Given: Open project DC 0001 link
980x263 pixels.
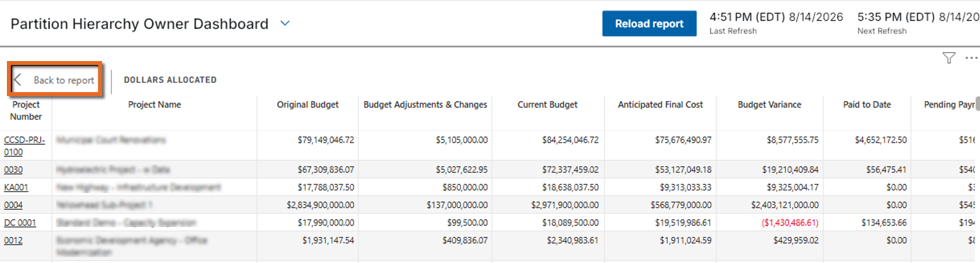Looking at the screenshot, I should point(20,223).
